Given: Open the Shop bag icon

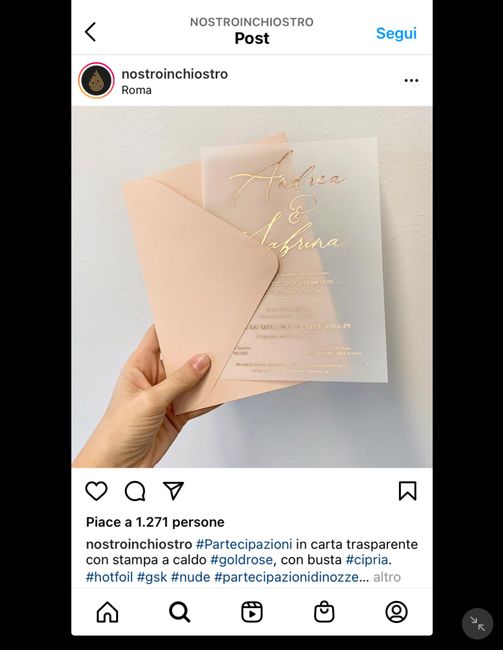Looking at the screenshot, I should (x=324, y=612).
